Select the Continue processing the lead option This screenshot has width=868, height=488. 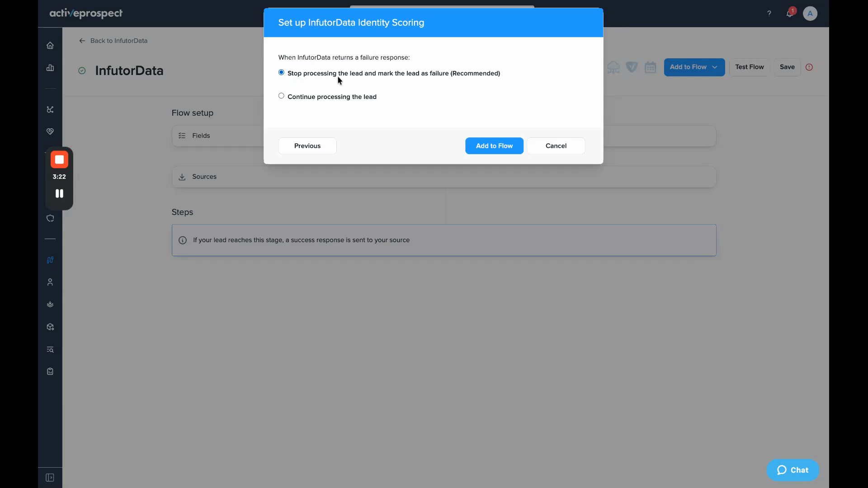[281, 96]
